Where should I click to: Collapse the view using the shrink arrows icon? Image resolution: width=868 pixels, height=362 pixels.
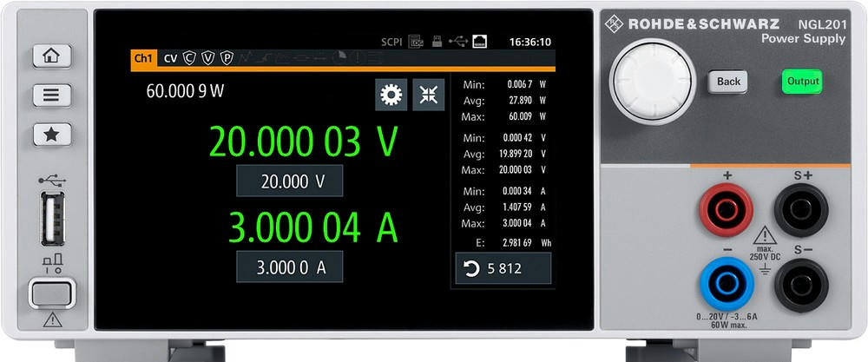[428, 95]
